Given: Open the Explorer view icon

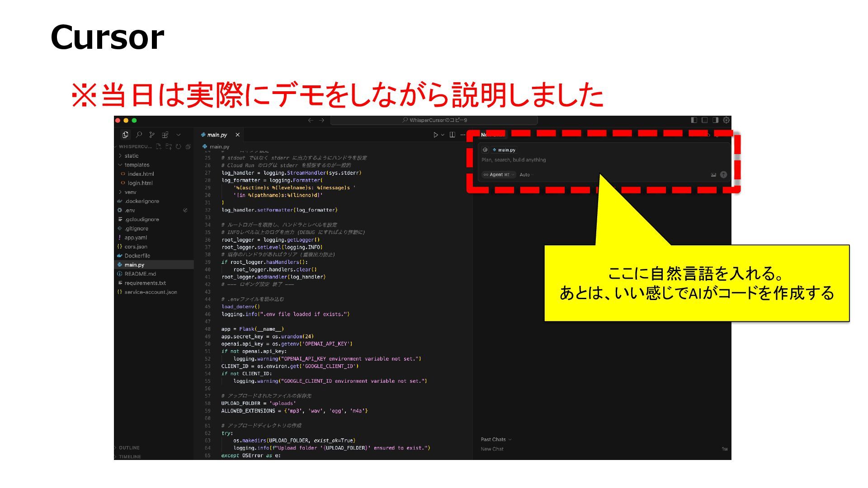Looking at the screenshot, I should [125, 135].
